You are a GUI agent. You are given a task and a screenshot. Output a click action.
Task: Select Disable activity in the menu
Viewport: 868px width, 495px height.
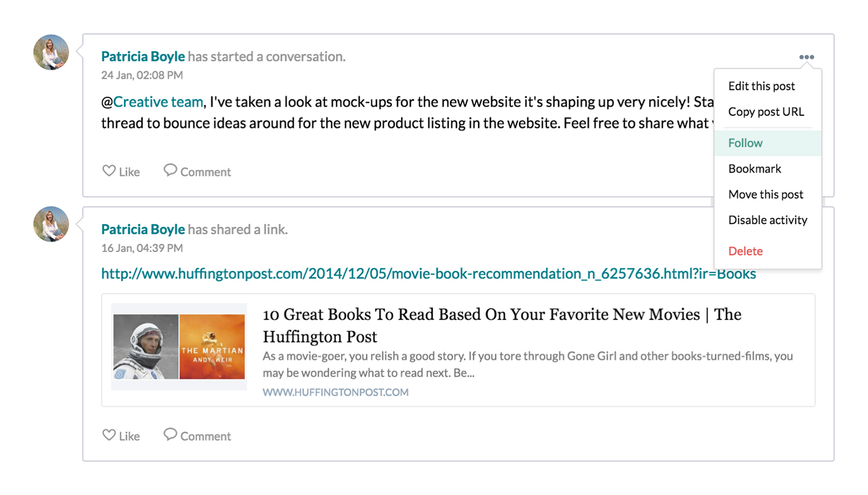coord(768,220)
